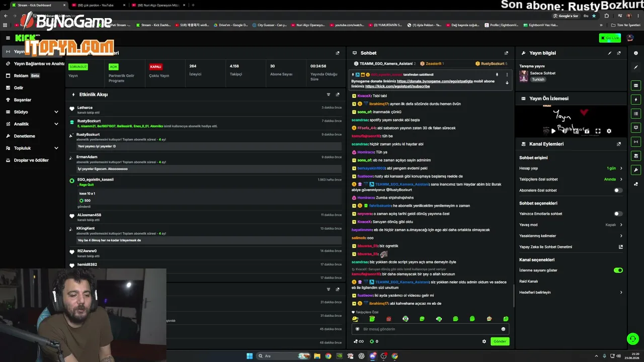Bookmark this page with the star icon
Screen dimensions: 644x362
pyautogui.click(x=594, y=16)
